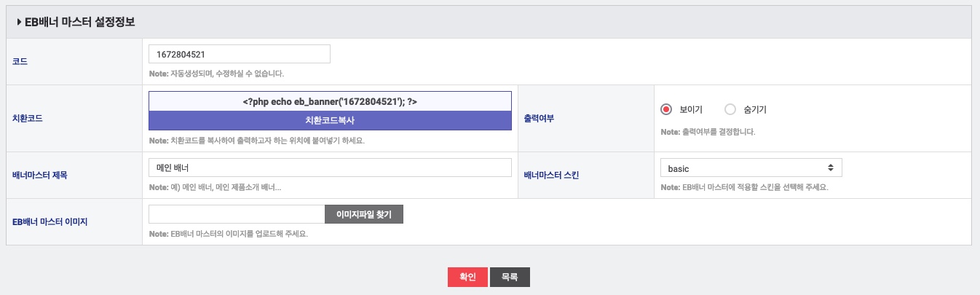Copy code with the 치환코드복사 button
Image resolution: width=980 pixels, height=295 pixels.
click(x=330, y=121)
